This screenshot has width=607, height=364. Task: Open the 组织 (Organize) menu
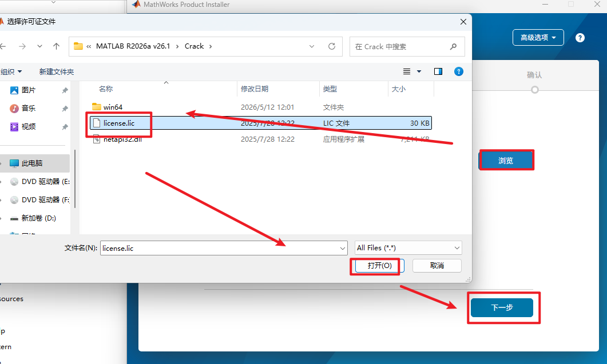11,71
